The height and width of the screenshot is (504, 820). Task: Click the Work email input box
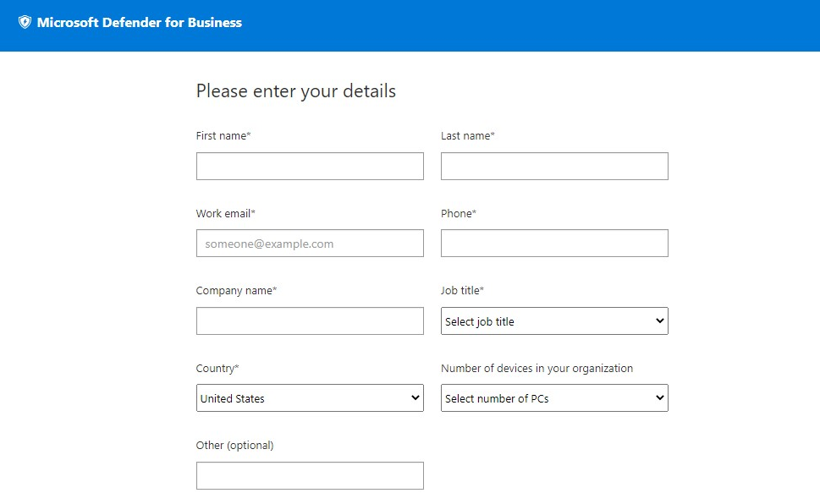click(310, 243)
